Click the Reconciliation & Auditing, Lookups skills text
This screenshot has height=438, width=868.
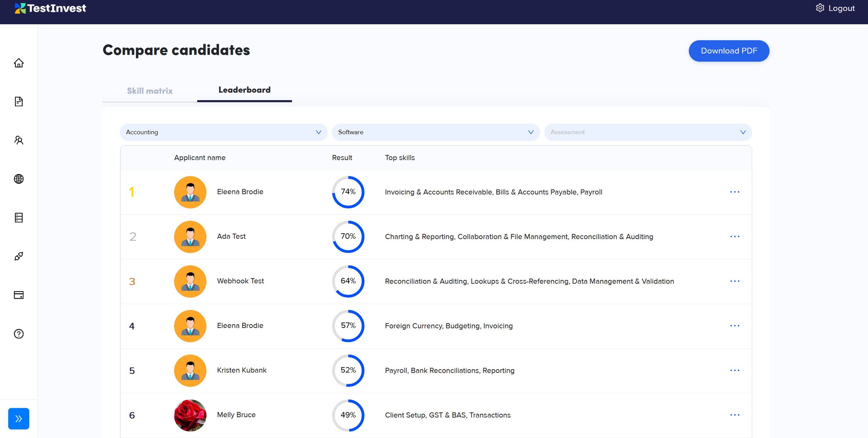[529, 281]
